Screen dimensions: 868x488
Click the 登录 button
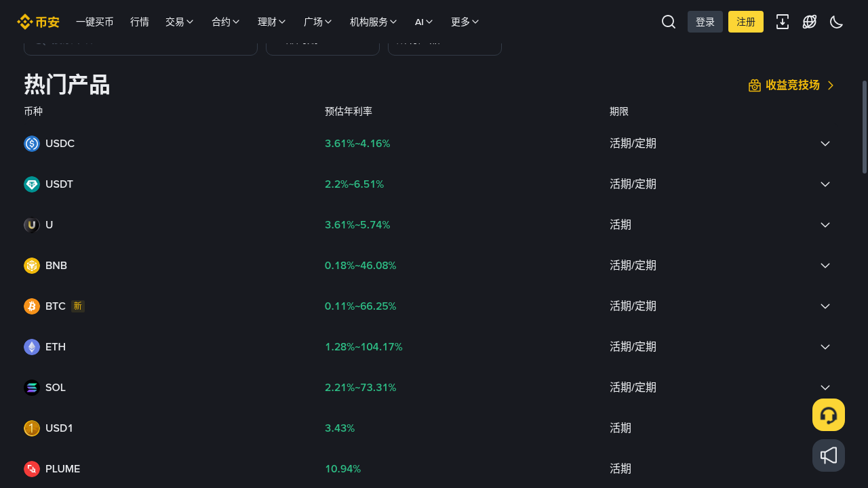[x=705, y=22]
